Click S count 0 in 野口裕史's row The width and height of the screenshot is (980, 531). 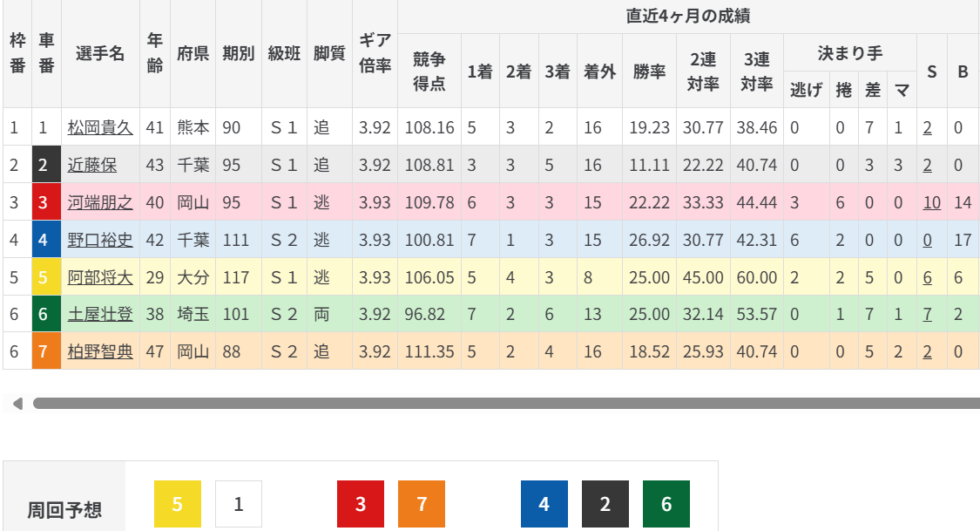pos(927,241)
